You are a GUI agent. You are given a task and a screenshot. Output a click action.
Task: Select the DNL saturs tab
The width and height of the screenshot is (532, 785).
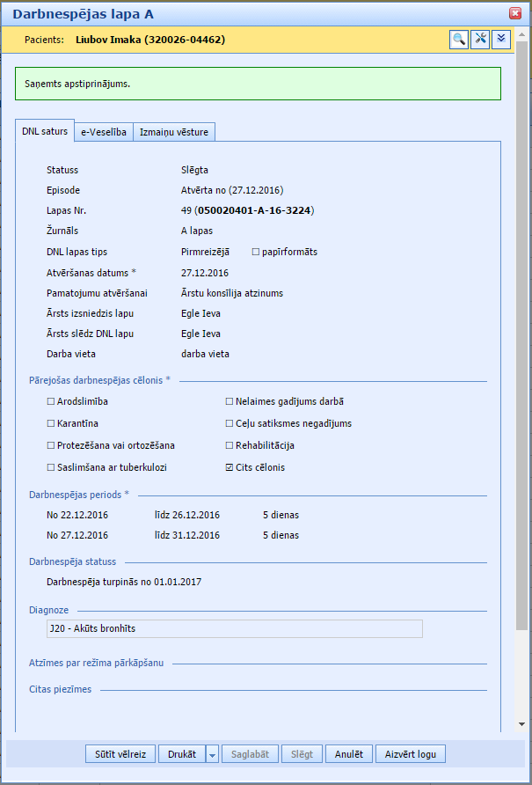[x=45, y=131]
